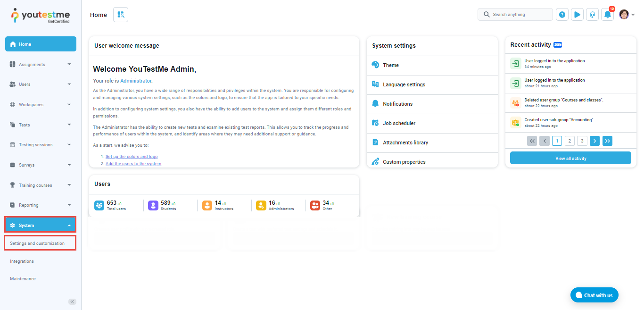Click the Search anything field
This screenshot has width=644, height=310.
click(x=515, y=15)
